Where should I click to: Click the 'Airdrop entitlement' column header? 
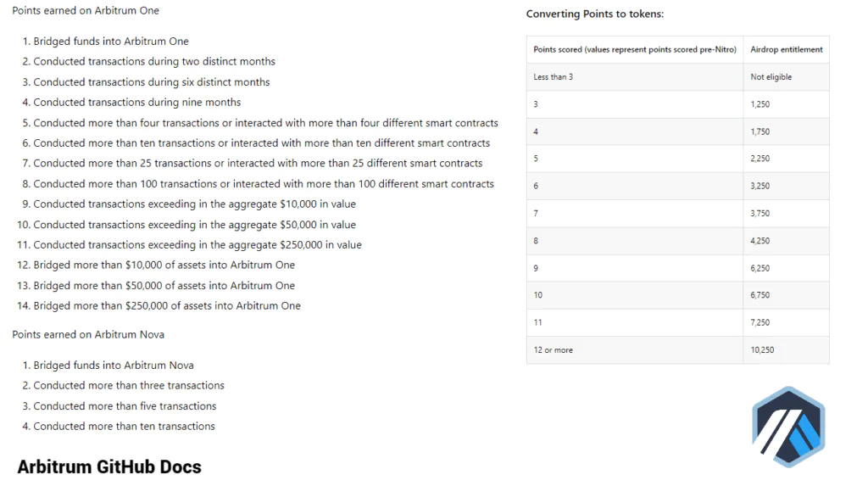[x=786, y=50]
